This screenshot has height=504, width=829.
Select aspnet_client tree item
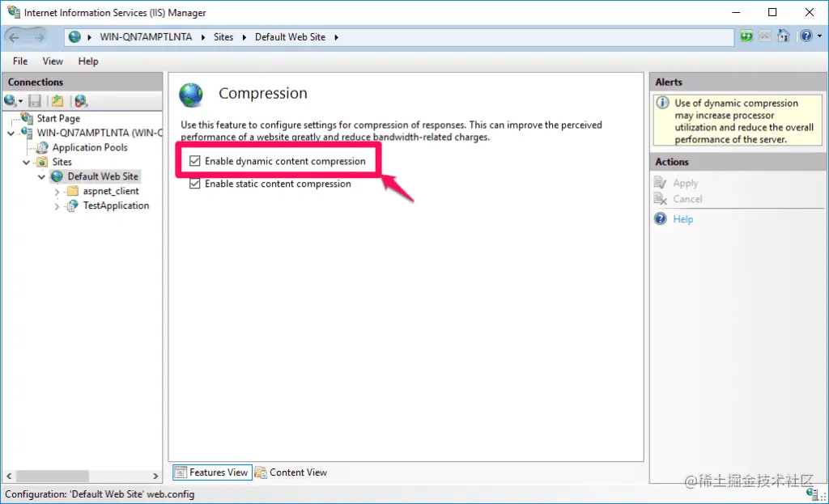[x=110, y=191]
